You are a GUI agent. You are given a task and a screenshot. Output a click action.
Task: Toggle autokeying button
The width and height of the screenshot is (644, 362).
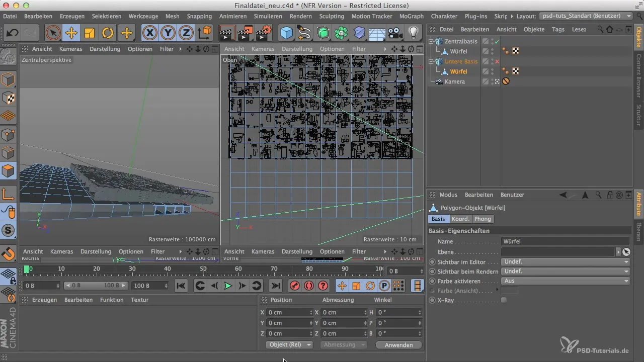[x=309, y=286]
